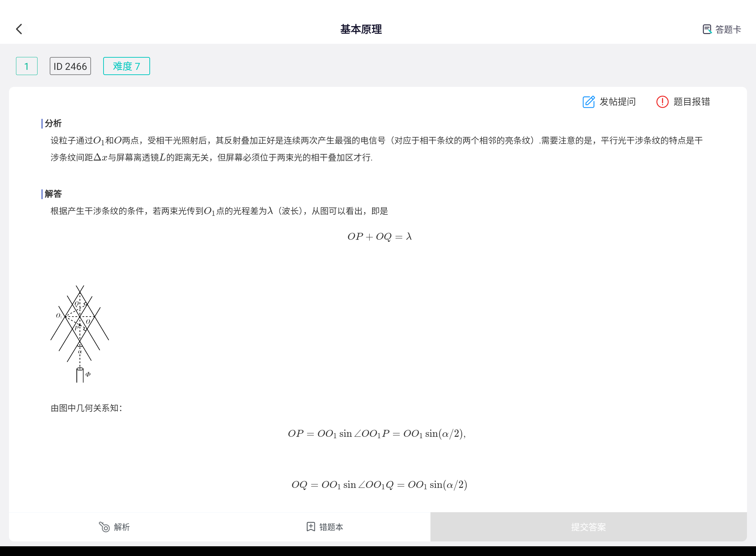The height and width of the screenshot is (556, 756).
Task: Go back with the left arrow icon
Action: pyautogui.click(x=19, y=29)
